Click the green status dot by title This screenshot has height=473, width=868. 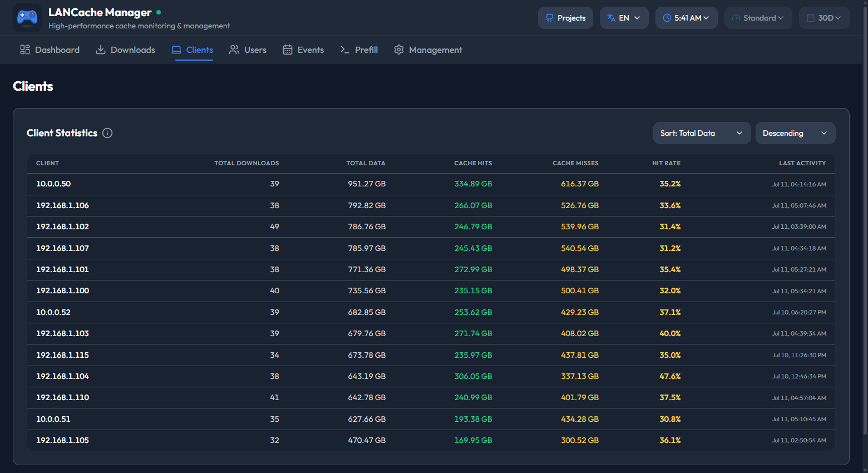tap(159, 12)
